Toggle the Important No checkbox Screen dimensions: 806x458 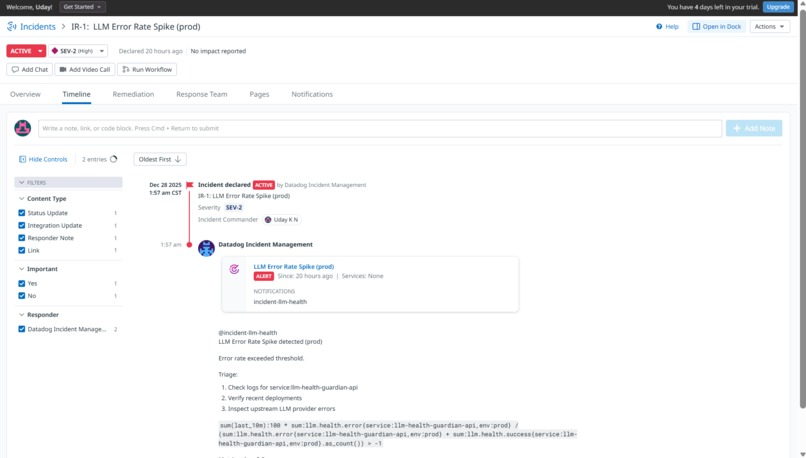22,296
